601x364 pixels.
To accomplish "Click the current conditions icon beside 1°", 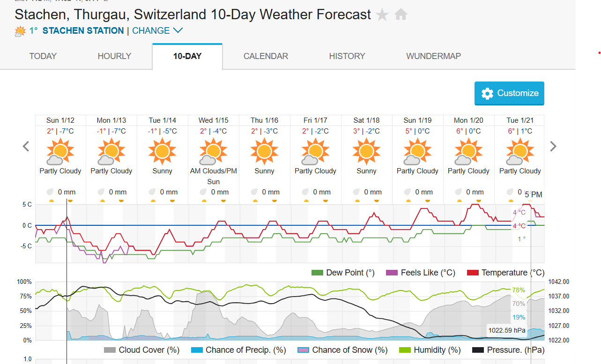I will click(x=21, y=31).
